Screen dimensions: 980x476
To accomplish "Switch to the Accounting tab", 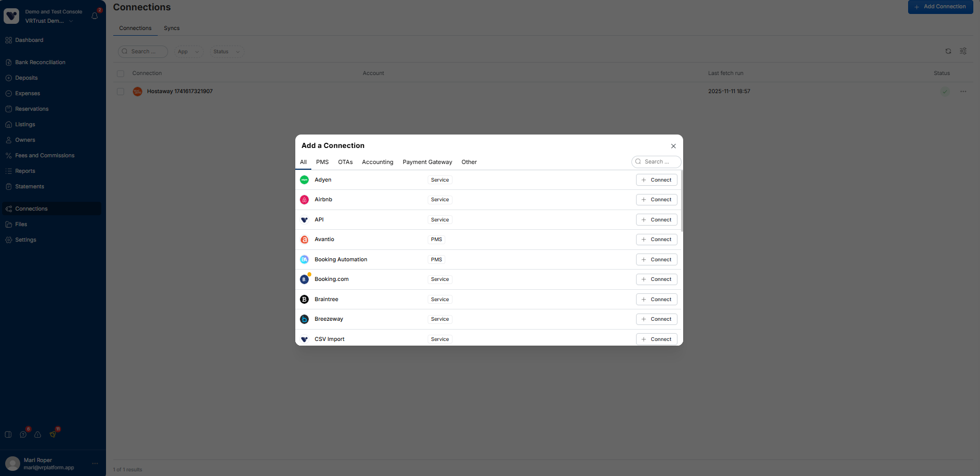I will point(378,162).
